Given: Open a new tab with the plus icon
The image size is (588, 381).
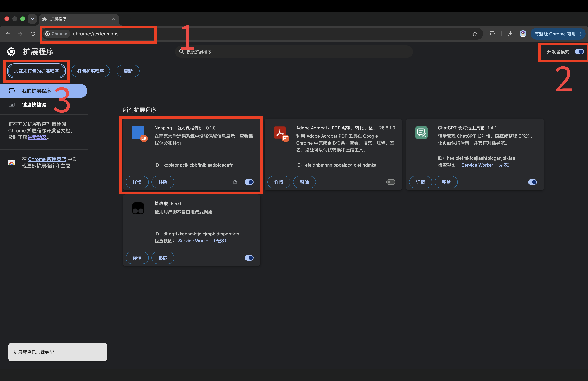Looking at the screenshot, I should [126, 19].
